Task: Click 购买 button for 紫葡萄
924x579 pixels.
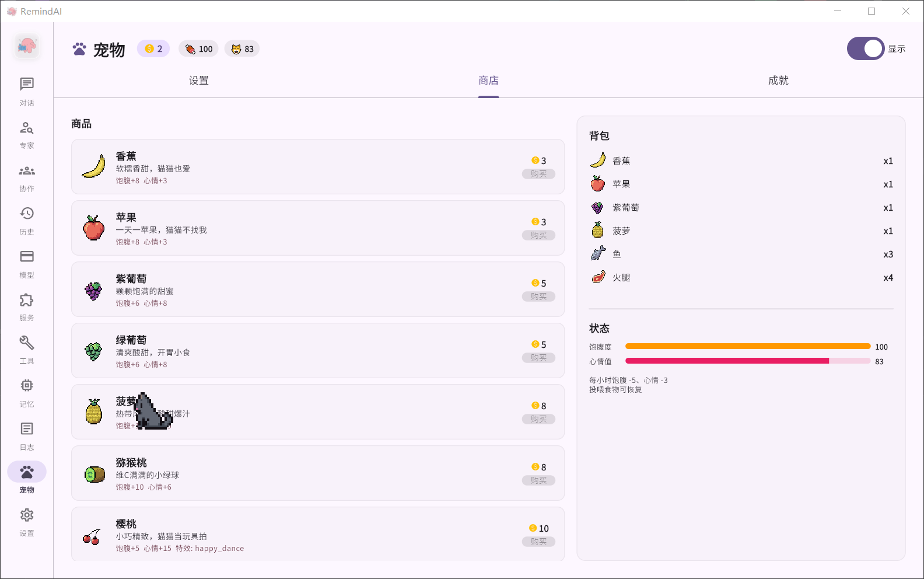Action: [538, 297]
